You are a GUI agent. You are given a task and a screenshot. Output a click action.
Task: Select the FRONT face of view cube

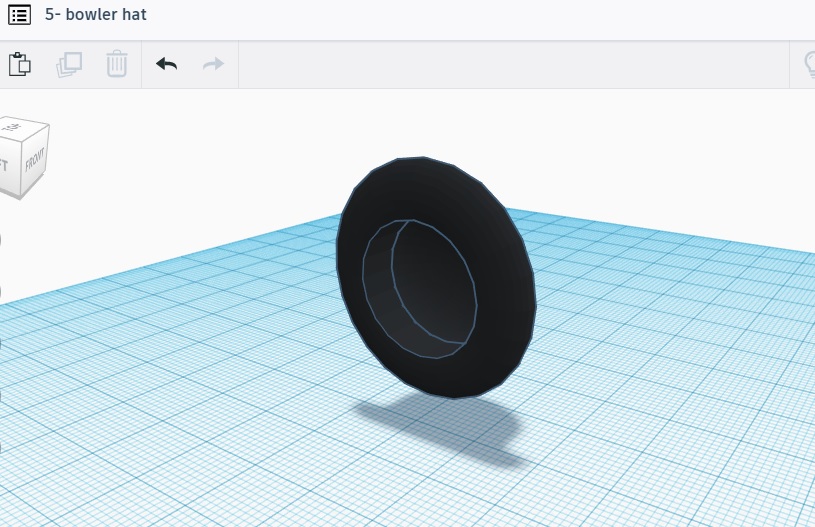click(36, 162)
